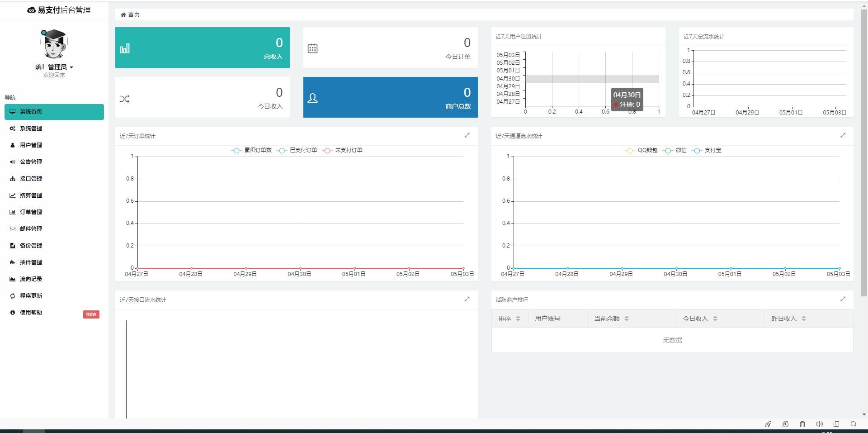Open the 管理员 dropdown caret

pyautogui.click(x=71, y=67)
